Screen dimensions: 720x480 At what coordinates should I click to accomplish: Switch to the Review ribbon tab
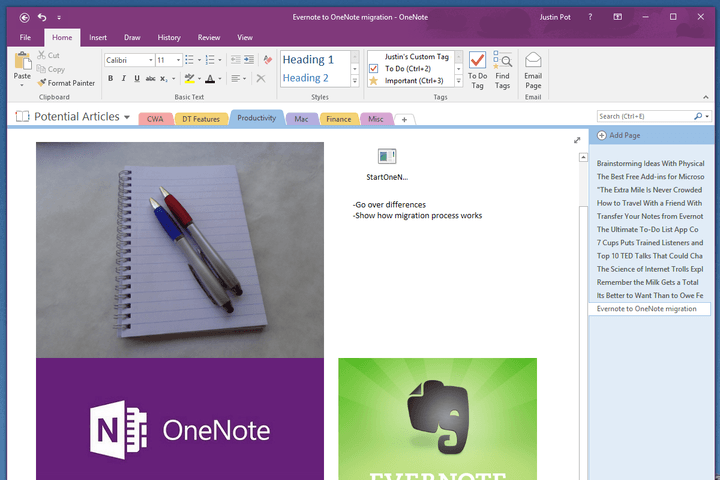point(209,38)
